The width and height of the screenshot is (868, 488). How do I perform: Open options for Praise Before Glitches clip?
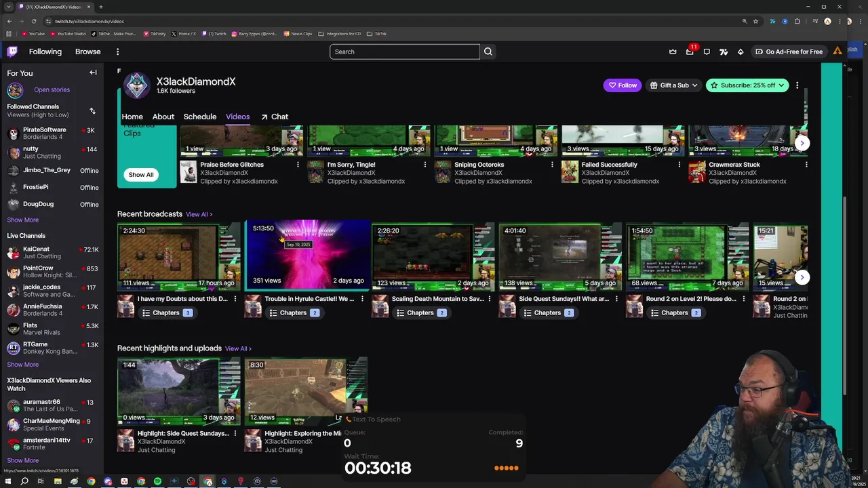(298, 165)
